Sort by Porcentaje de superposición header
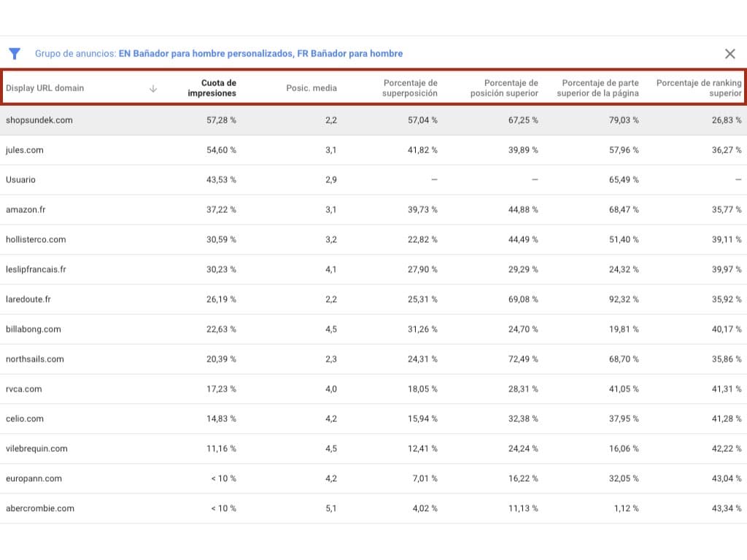Screen dimensions: 747x560 [410, 88]
